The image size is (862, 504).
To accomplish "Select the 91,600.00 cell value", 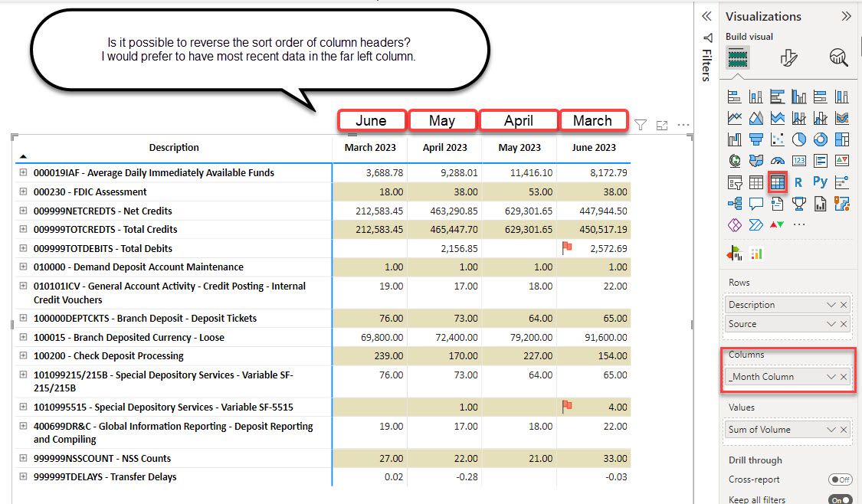I will (606, 338).
